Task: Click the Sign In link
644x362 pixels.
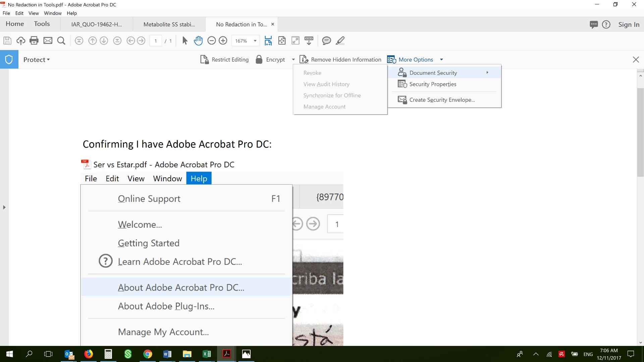Action: point(629,24)
